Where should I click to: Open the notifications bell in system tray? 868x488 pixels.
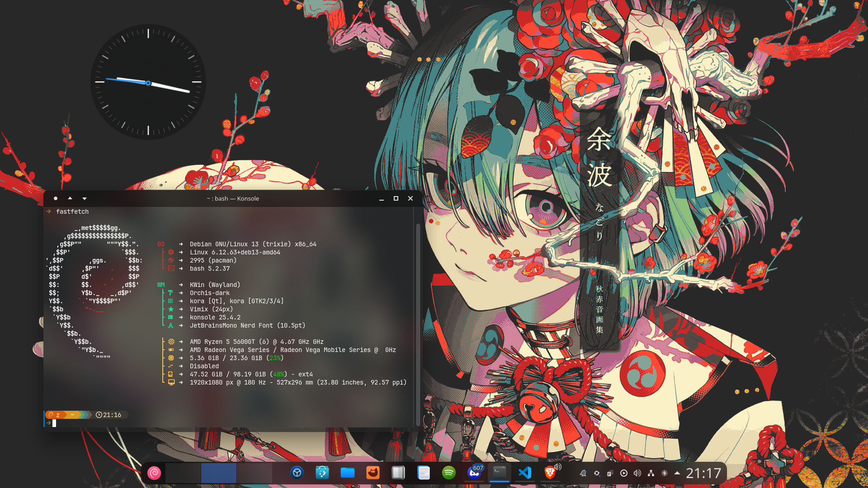pos(583,473)
